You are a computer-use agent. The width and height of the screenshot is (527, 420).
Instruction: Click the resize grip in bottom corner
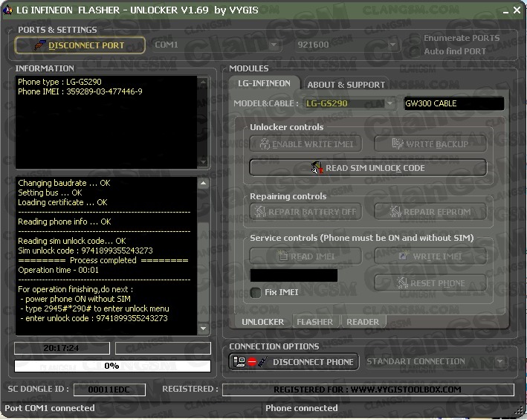point(520,412)
